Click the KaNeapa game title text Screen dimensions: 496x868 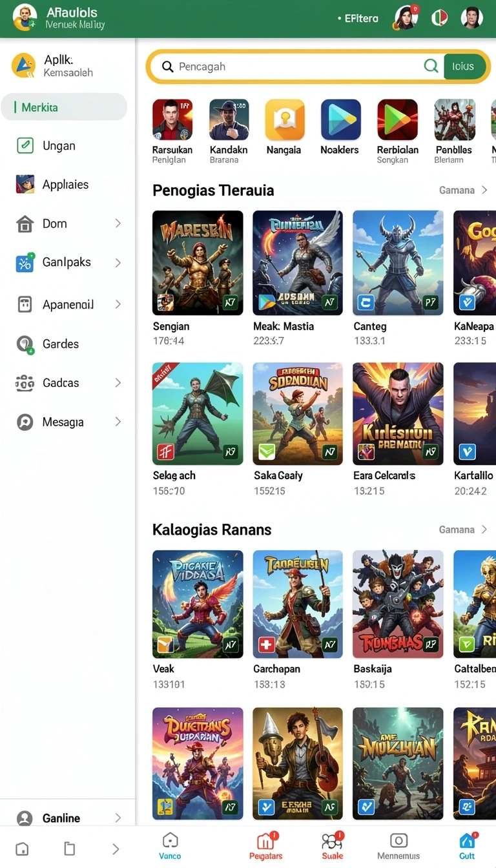475,326
